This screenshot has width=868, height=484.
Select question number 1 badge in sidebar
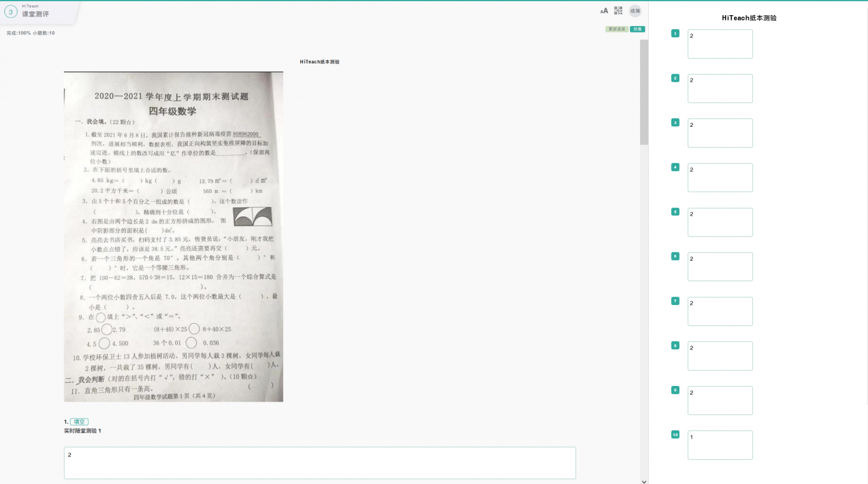[x=675, y=34]
